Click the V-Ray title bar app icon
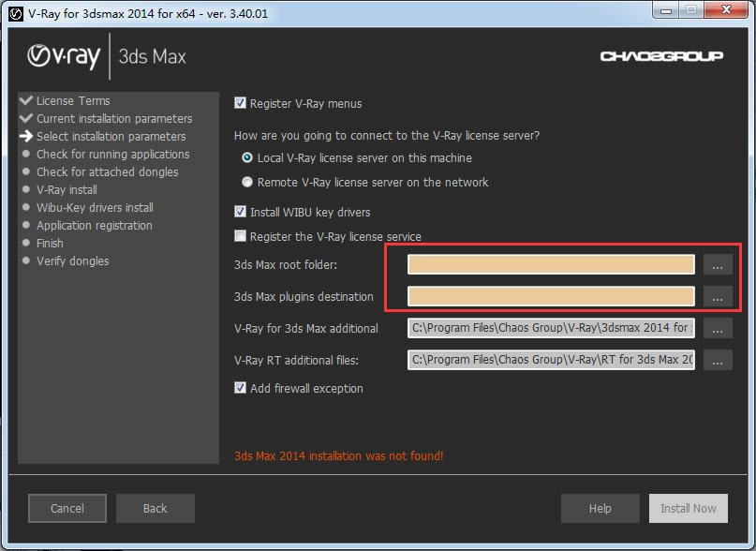The width and height of the screenshot is (756, 551). pos(16,13)
